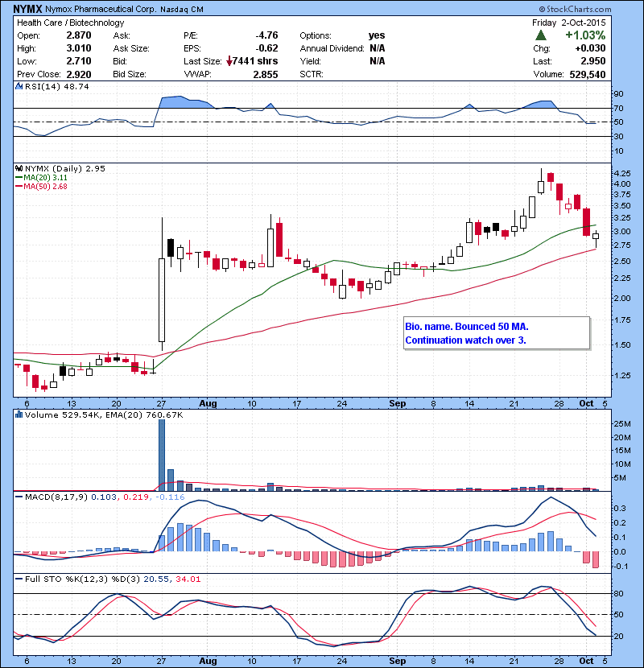Click the RSI(14) 48.74 indicator title
This screenshot has width=644, height=668.
pyautogui.click(x=57, y=86)
